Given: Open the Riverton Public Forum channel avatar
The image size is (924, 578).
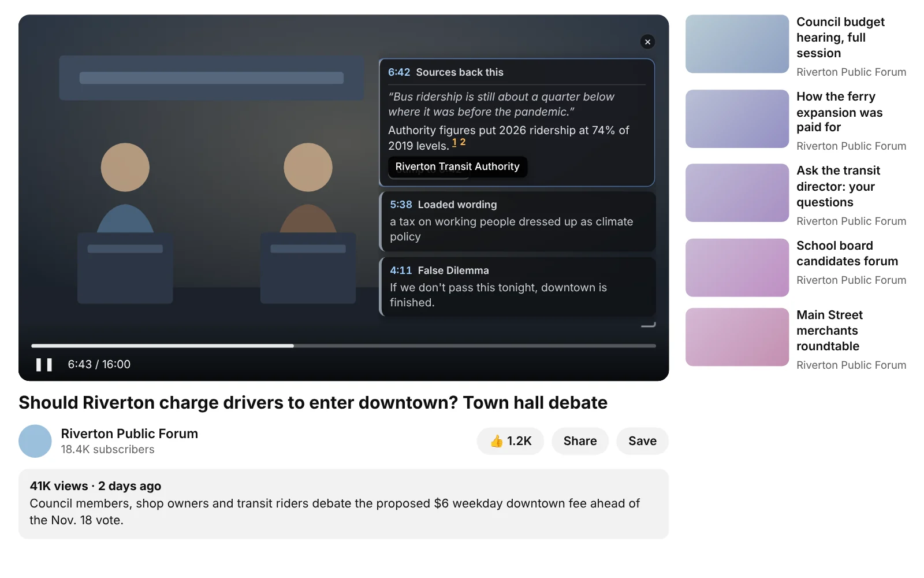Looking at the screenshot, I should (35, 441).
